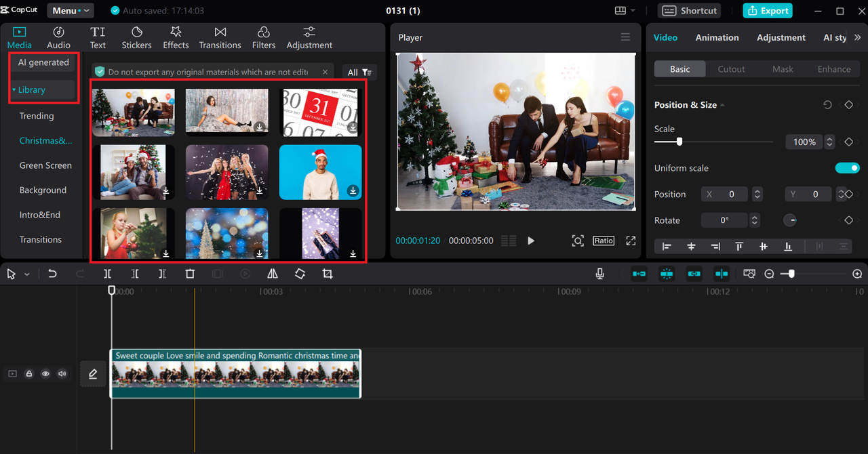Click the Rotate dial knob
This screenshot has width=868, height=454.
click(x=790, y=220)
